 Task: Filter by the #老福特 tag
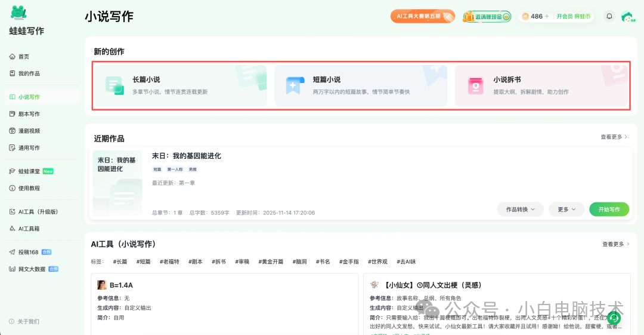(169, 262)
